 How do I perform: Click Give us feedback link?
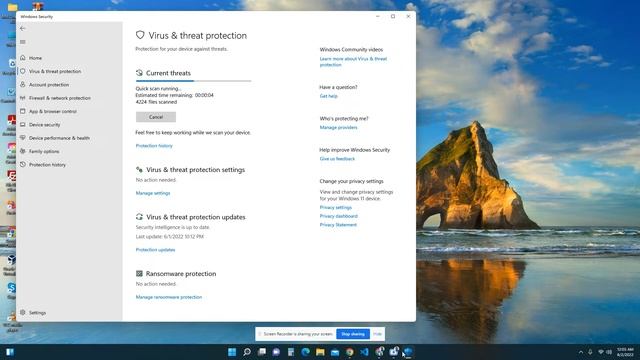coord(337,159)
